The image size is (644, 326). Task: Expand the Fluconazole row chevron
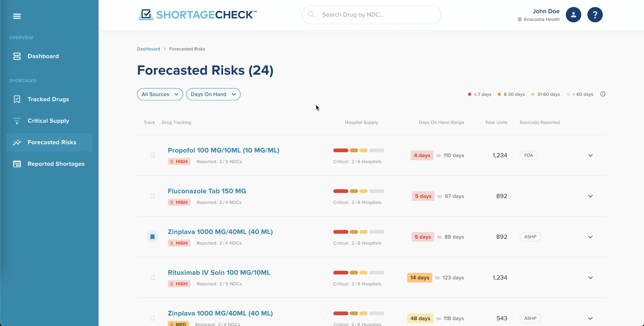[590, 196]
